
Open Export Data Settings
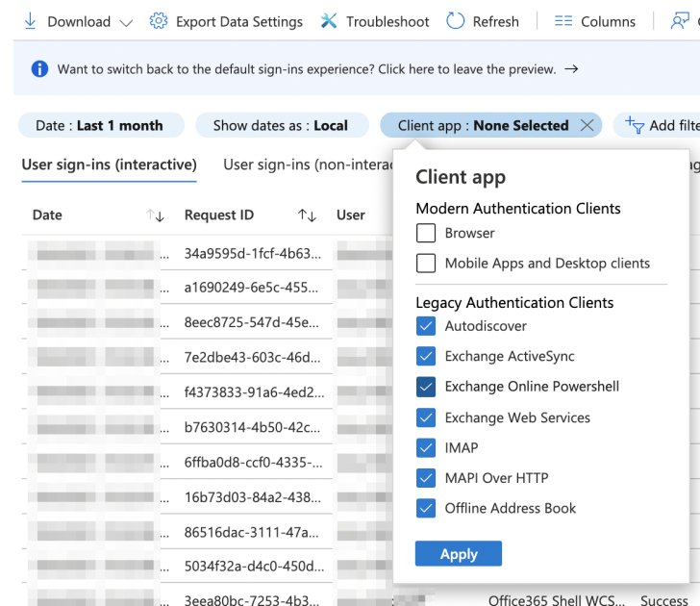point(226,21)
